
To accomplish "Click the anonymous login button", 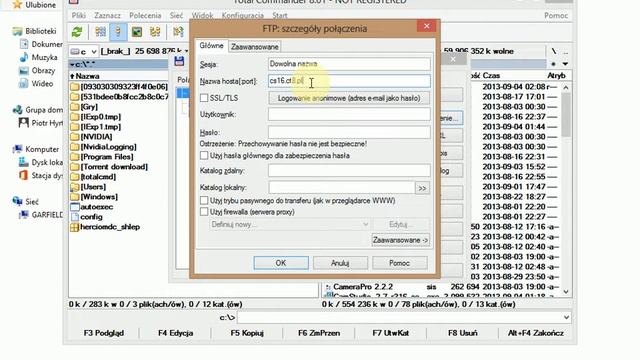I will pyautogui.click(x=349, y=98).
